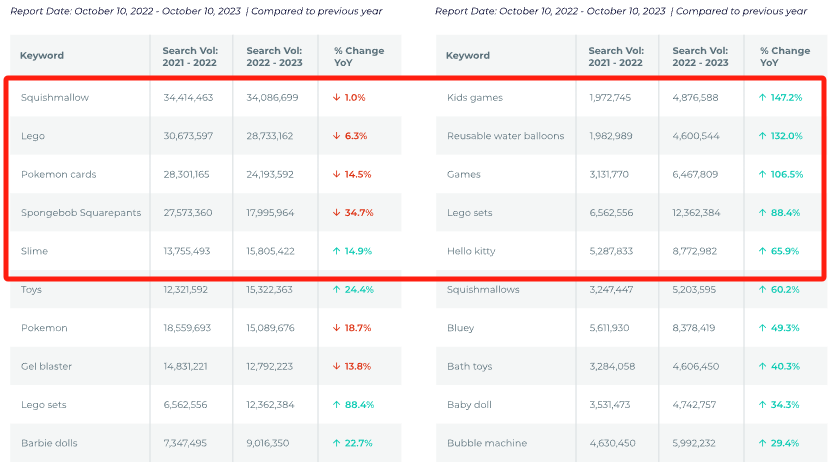
Task: Click the value 34,086,699
Action: [272, 98]
